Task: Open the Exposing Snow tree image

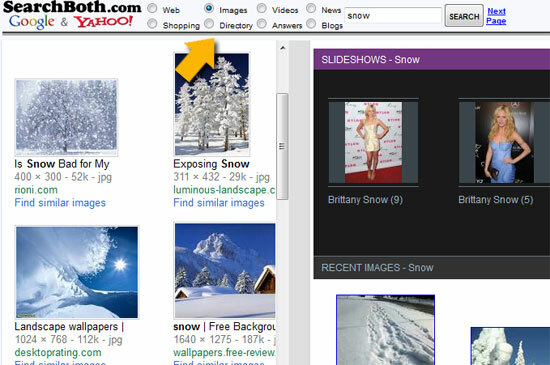Action: click(x=212, y=104)
